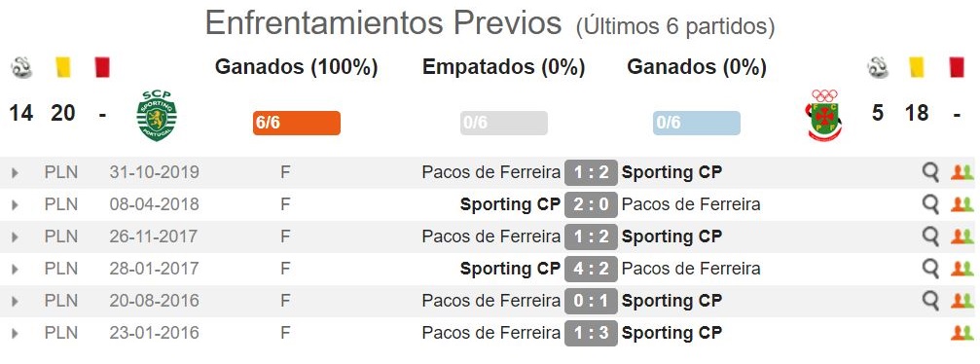This screenshot has width=980, height=364.
Task: Click lineups people icon for 20-08-2016 match
Action: 962,301
